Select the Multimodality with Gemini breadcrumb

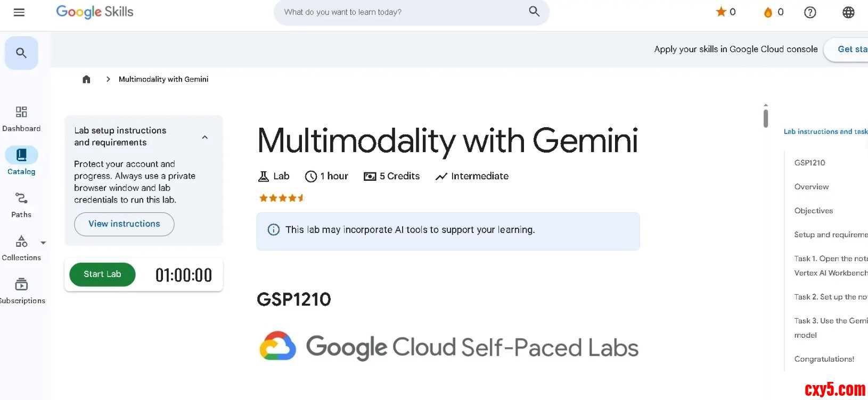[x=163, y=79]
